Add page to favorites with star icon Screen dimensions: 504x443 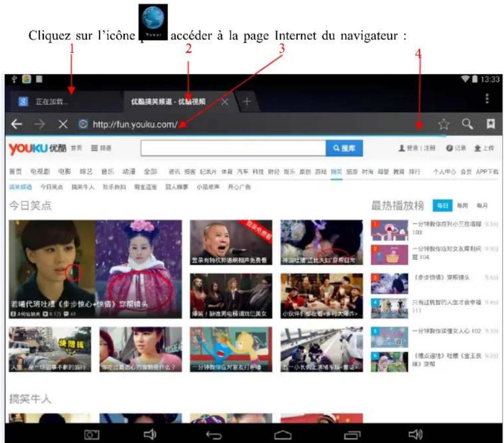coord(443,124)
